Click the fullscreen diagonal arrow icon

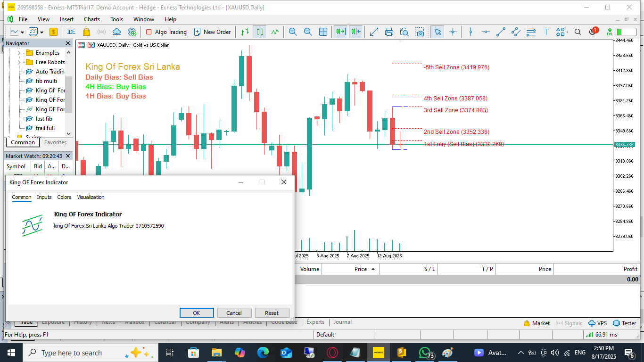coord(374,32)
